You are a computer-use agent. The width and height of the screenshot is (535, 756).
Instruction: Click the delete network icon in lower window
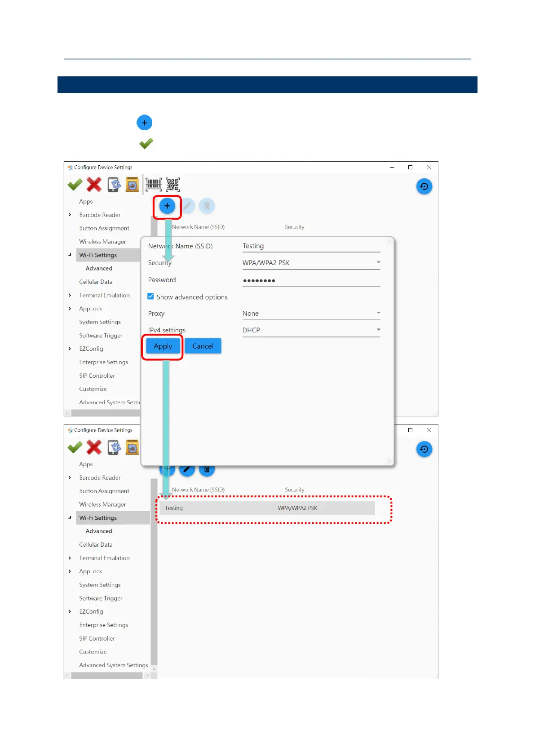(x=207, y=470)
